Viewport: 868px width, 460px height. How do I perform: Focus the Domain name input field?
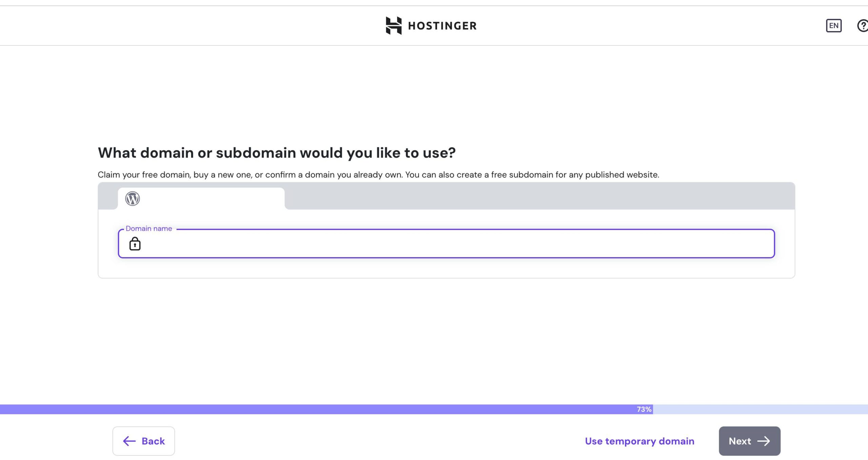tap(454, 244)
